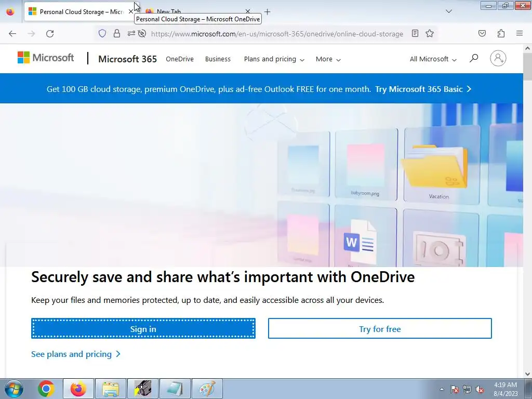Click the network tray icon

(x=467, y=389)
